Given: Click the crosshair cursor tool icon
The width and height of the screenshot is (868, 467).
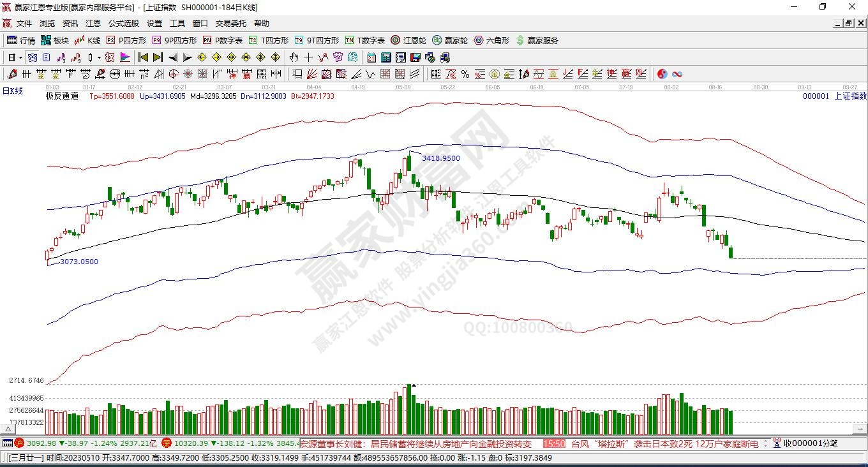Looking at the screenshot, I should pyautogui.click(x=309, y=57).
